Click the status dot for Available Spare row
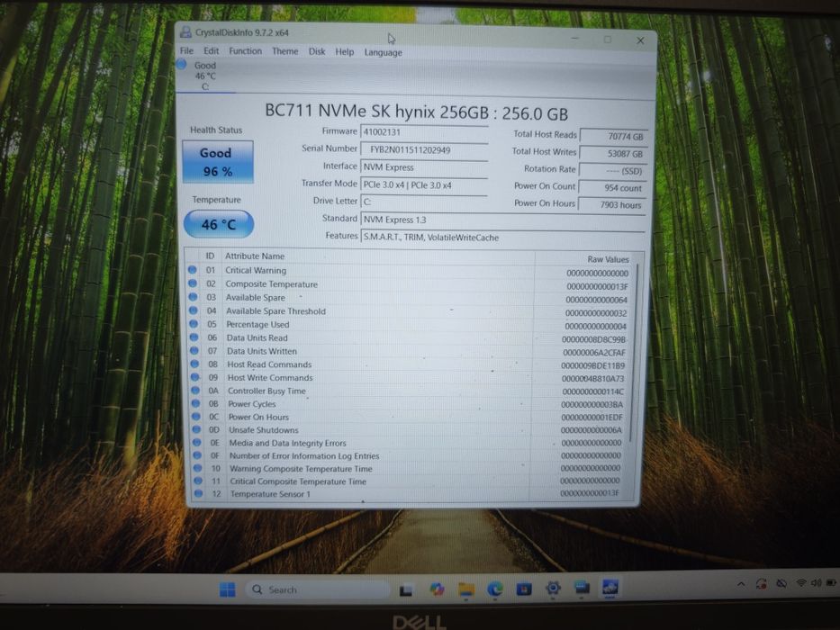The image size is (840, 630). [193, 297]
